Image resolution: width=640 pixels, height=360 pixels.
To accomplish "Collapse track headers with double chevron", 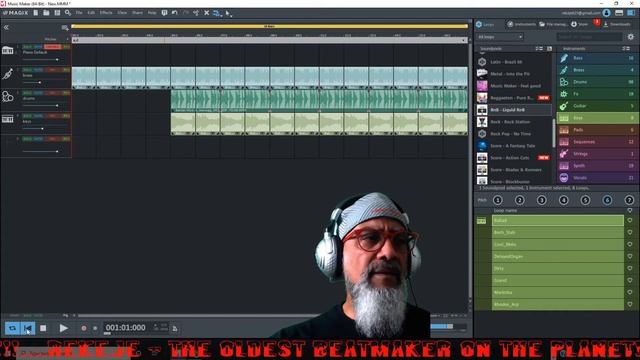I will click(6, 27).
